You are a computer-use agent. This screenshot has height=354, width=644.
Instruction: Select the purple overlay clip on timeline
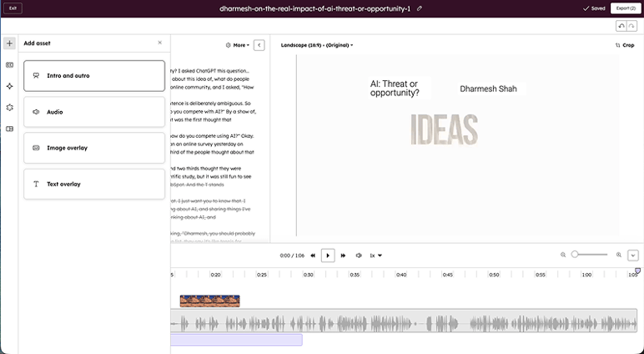pos(237,340)
